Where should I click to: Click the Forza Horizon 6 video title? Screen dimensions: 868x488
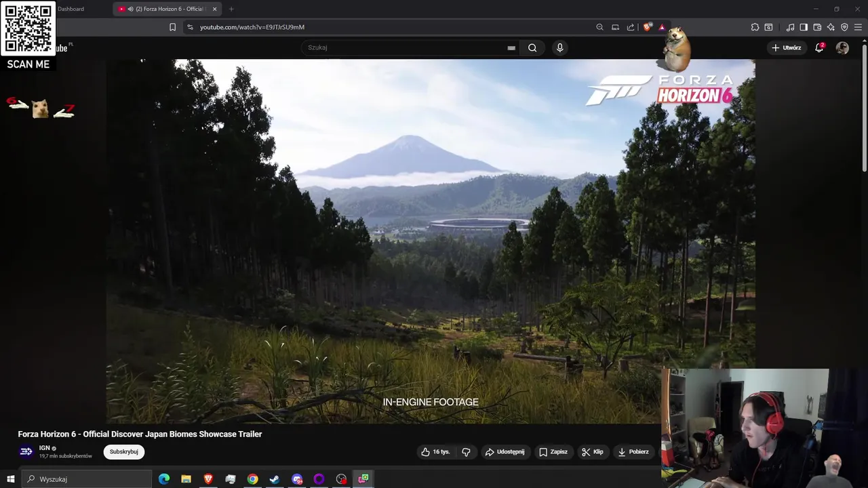click(x=140, y=434)
